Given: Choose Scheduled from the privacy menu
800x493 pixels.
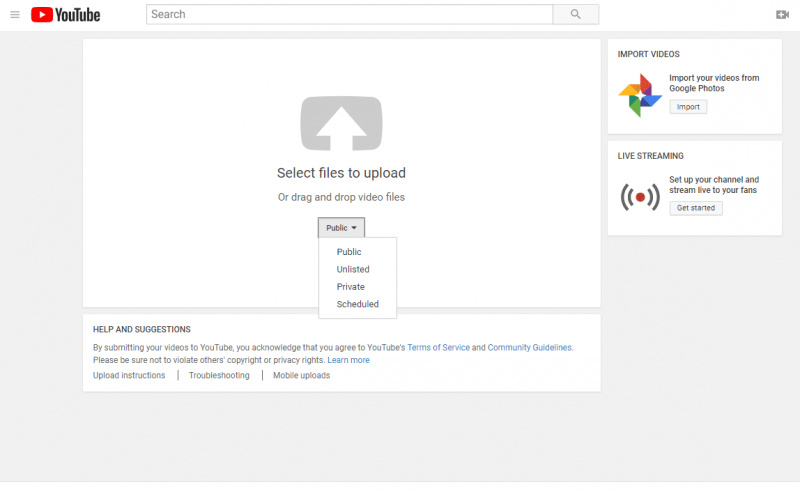Looking at the screenshot, I should pyautogui.click(x=358, y=304).
